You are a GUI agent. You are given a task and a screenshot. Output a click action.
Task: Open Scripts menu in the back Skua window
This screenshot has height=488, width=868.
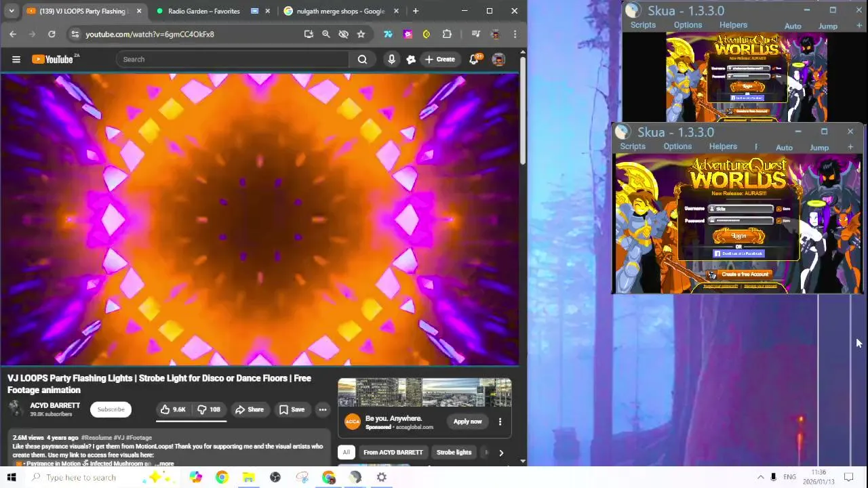click(643, 25)
